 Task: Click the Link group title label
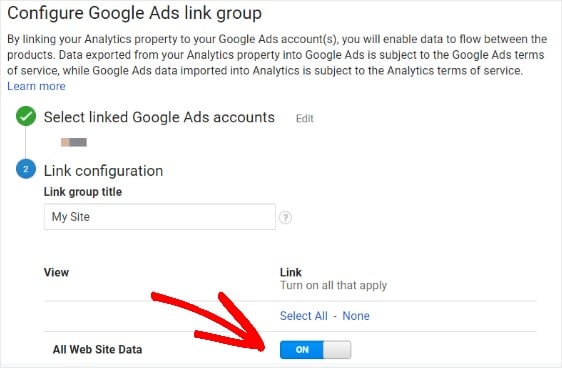coord(83,192)
